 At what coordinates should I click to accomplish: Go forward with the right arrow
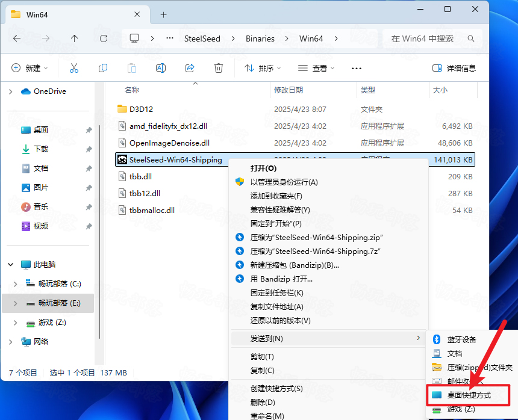pos(46,39)
